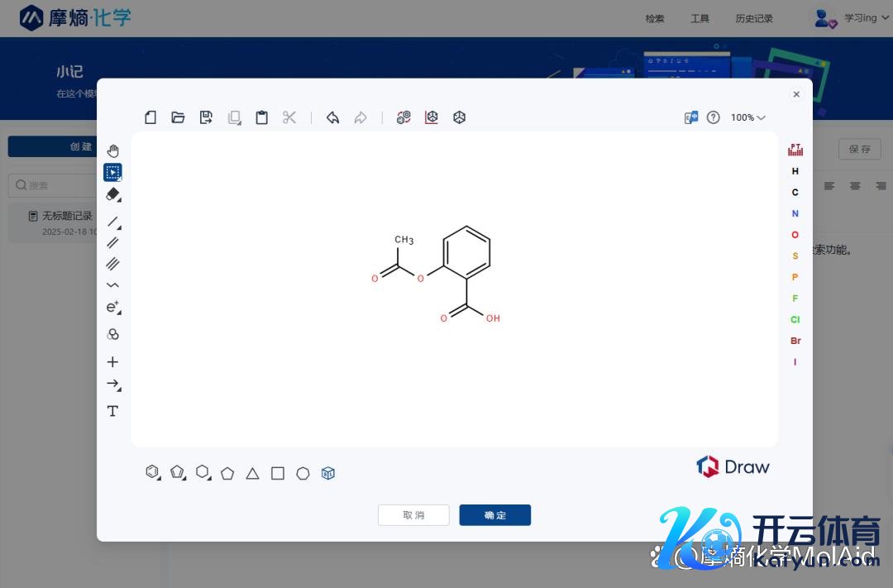
Task: Open the 检索 menu
Action: (x=655, y=18)
